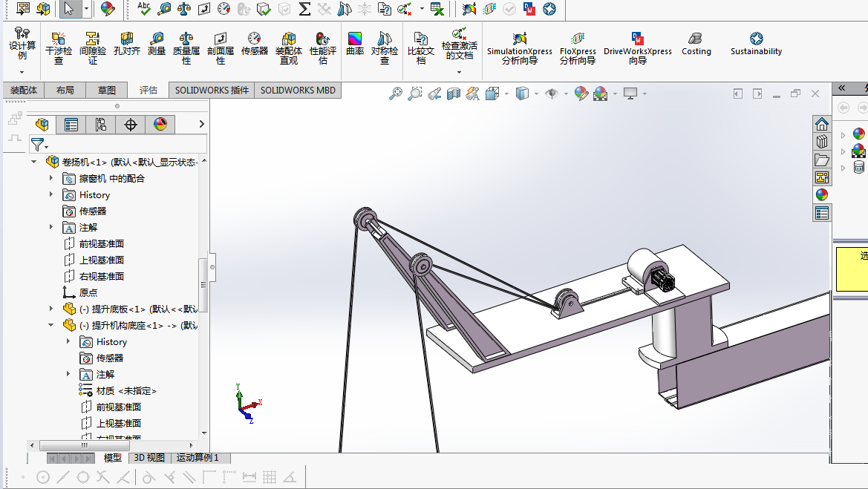Open the SOLIDWORKS 插件 tab

pyautogui.click(x=212, y=91)
